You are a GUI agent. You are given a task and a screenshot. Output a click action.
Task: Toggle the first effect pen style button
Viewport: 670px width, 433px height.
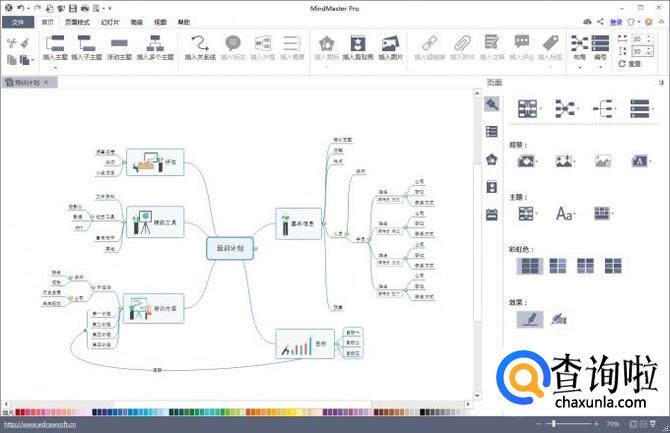pos(530,319)
